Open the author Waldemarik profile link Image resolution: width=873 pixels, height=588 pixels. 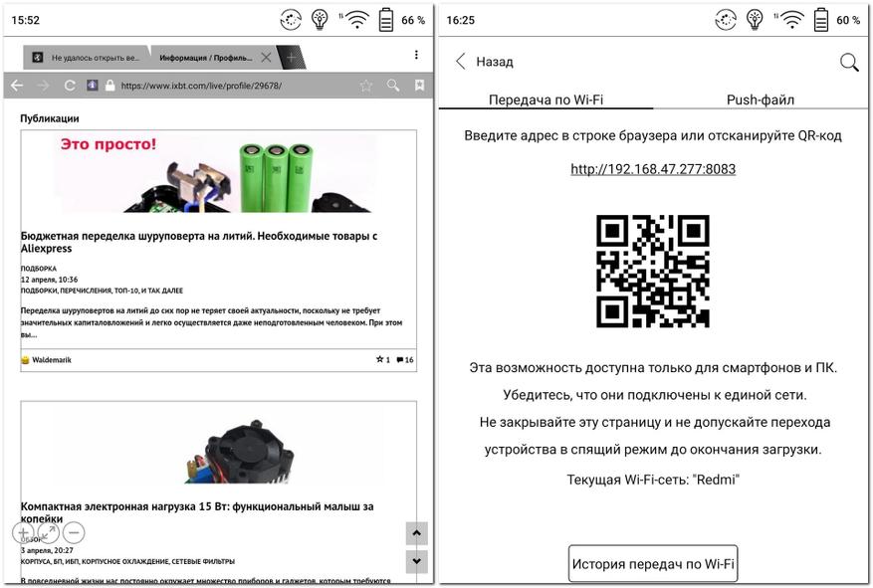point(51,360)
